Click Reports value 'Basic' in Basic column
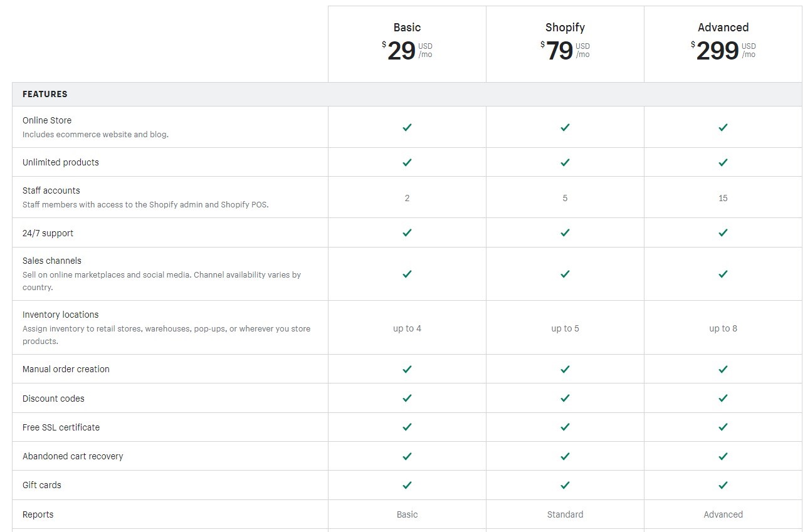 [407, 514]
